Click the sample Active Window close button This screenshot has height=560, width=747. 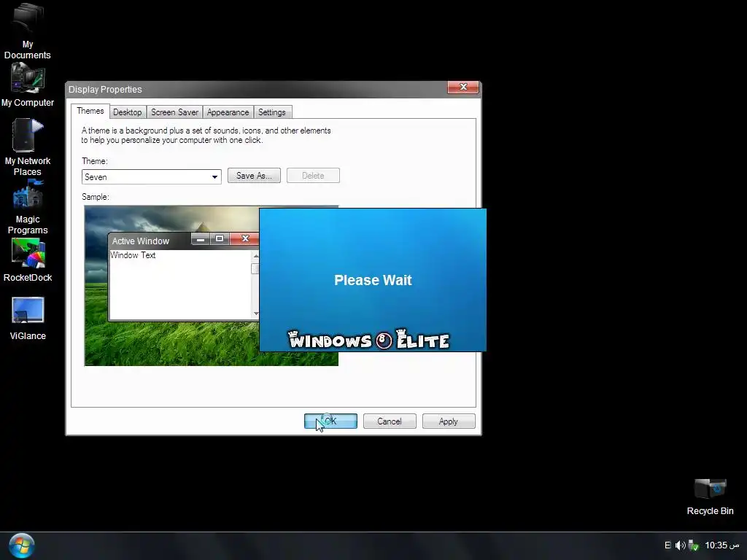click(x=245, y=239)
